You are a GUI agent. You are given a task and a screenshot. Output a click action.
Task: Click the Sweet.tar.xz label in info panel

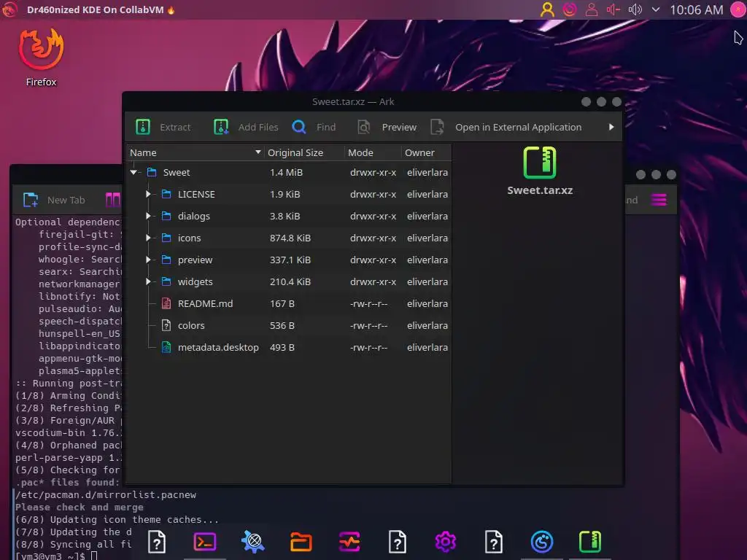[540, 190]
